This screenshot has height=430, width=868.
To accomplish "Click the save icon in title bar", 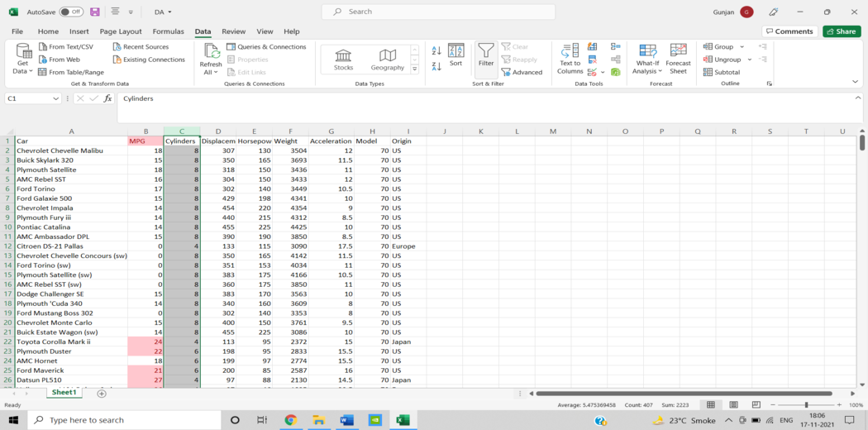I will coord(95,12).
